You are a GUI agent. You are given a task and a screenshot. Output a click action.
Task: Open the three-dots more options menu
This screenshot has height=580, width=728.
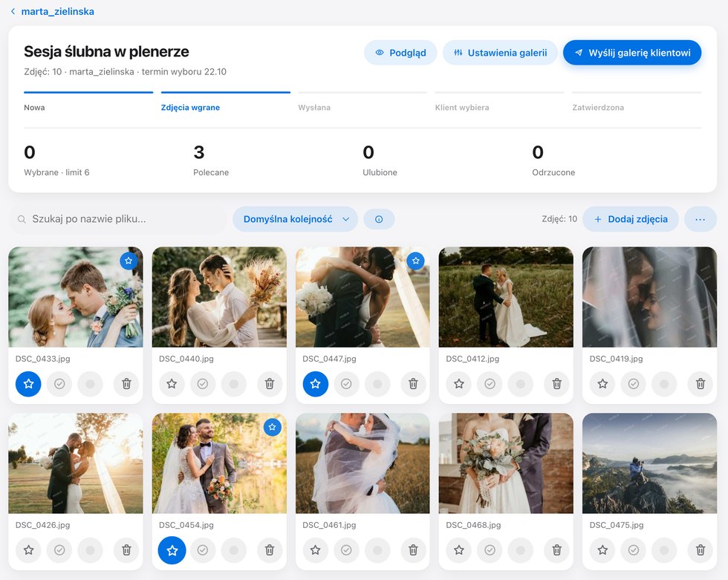click(x=700, y=219)
